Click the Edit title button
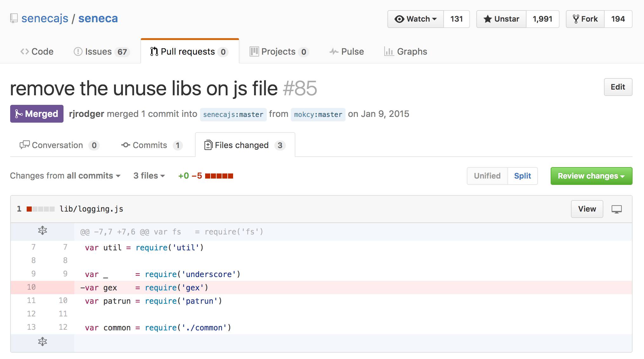Image resolution: width=644 pixels, height=359 pixels. pos(618,87)
